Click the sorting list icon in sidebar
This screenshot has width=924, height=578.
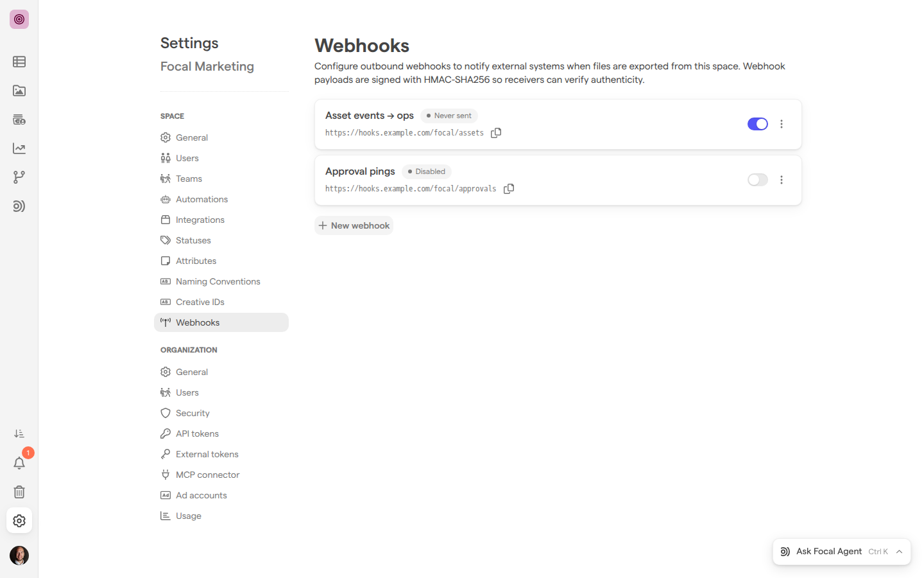pos(19,434)
